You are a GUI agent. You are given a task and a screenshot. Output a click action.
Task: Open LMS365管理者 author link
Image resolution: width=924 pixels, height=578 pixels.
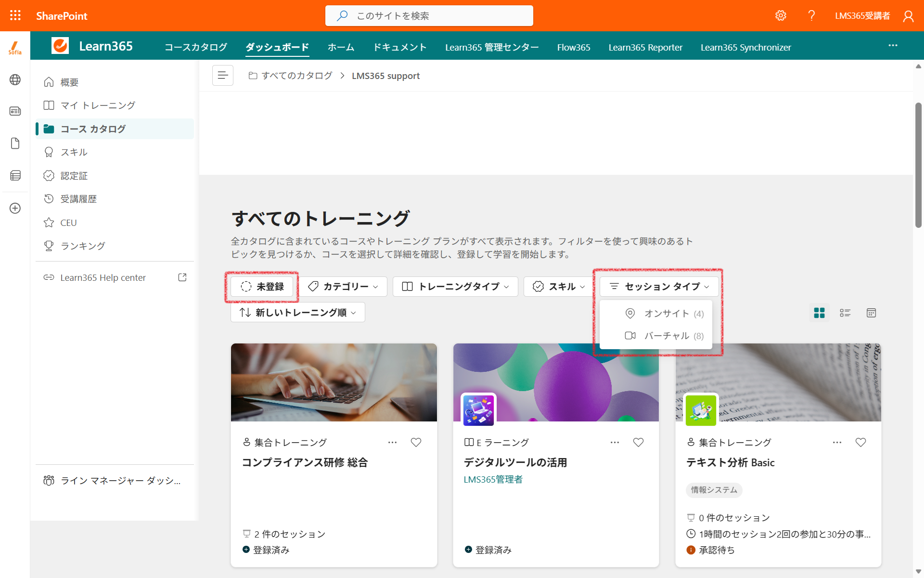pos(493,479)
